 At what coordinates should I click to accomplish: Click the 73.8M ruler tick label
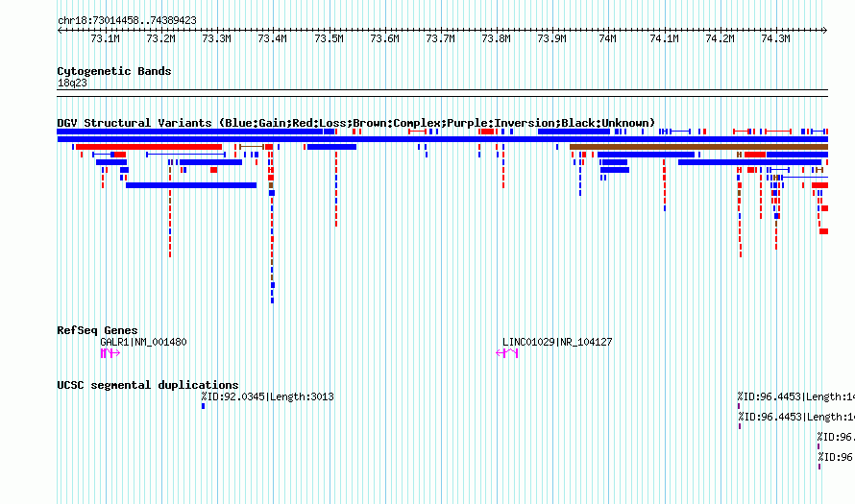(497, 38)
